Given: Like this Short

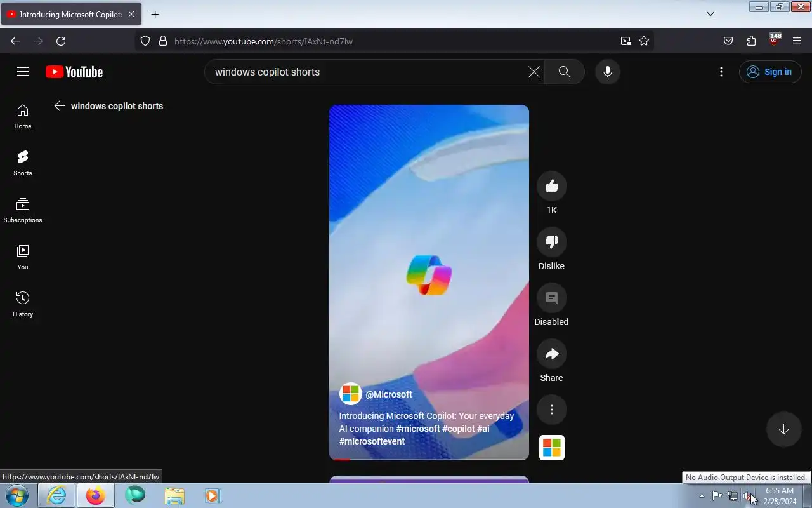Looking at the screenshot, I should click(552, 186).
